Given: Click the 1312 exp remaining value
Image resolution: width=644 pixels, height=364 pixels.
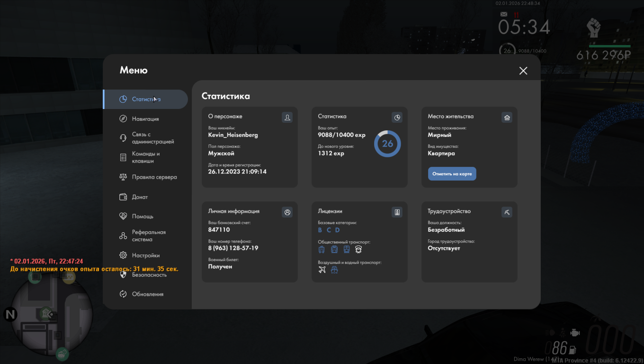Looking at the screenshot, I should point(331,154).
